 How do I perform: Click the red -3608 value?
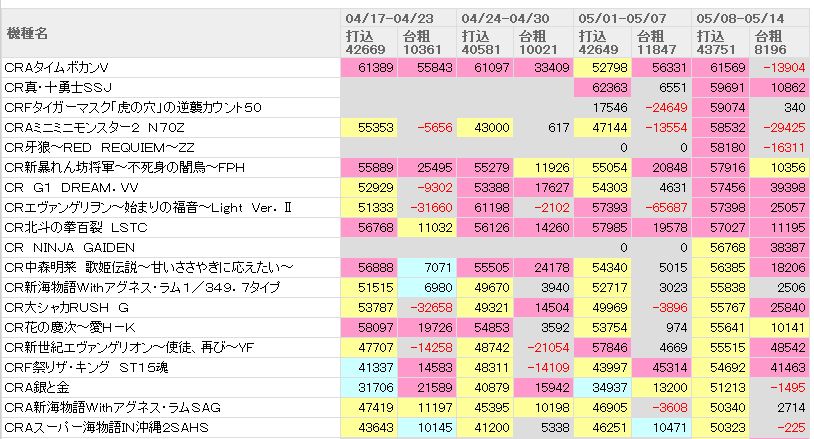[661, 407]
